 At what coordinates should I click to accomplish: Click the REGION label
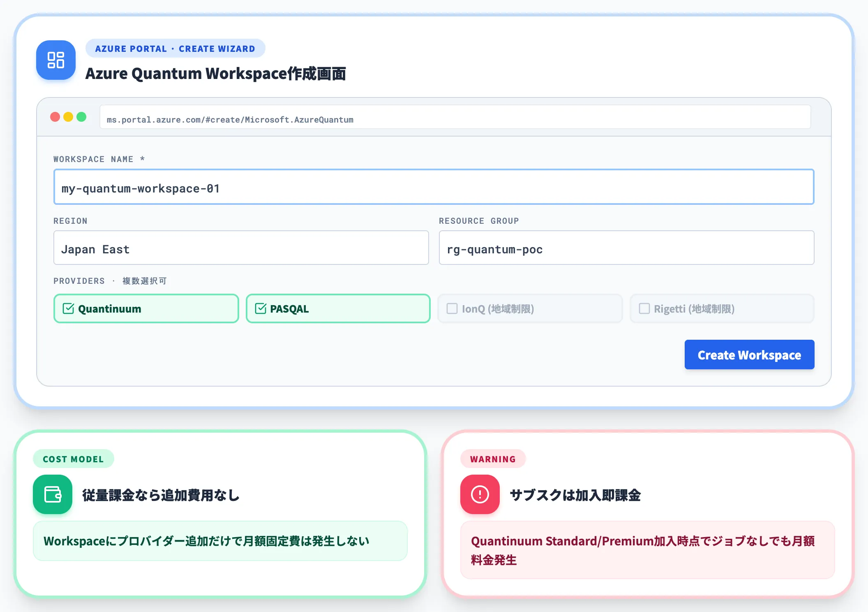click(x=70, y=221)
